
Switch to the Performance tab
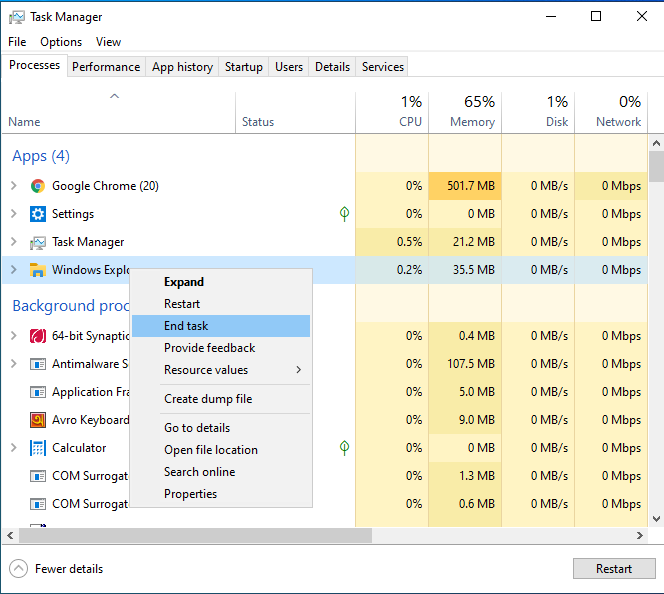(106, 67)
